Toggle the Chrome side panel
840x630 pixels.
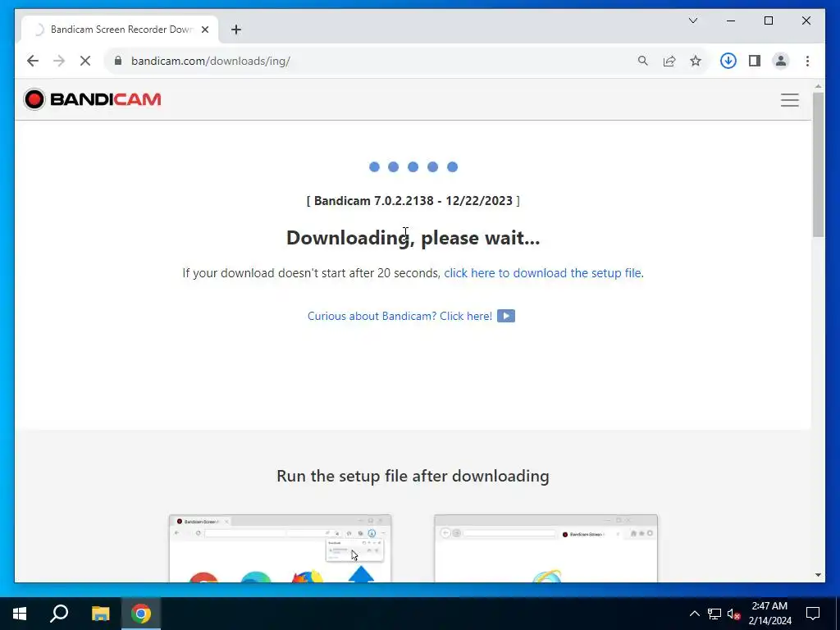(x=755, y=61)
